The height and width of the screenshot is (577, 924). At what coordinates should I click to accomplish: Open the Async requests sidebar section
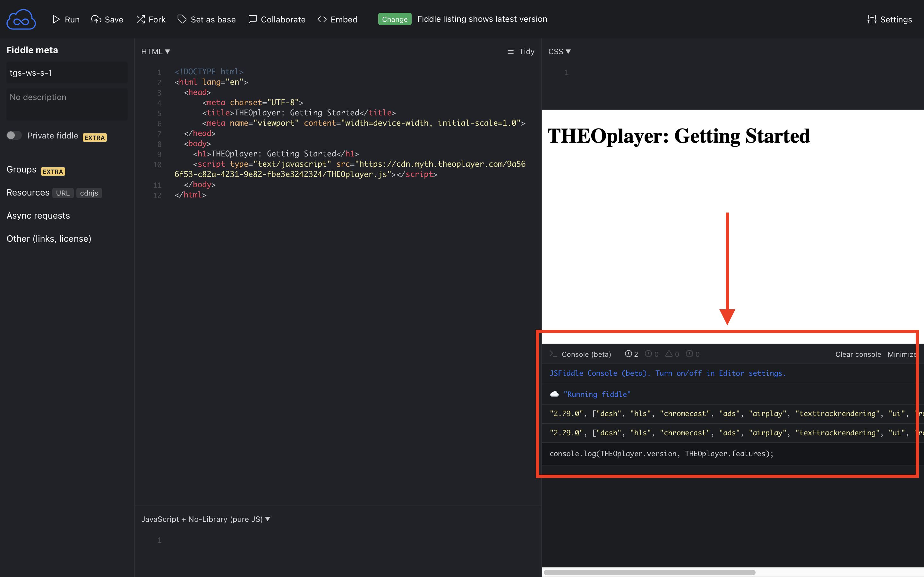(x=38, y=216)
